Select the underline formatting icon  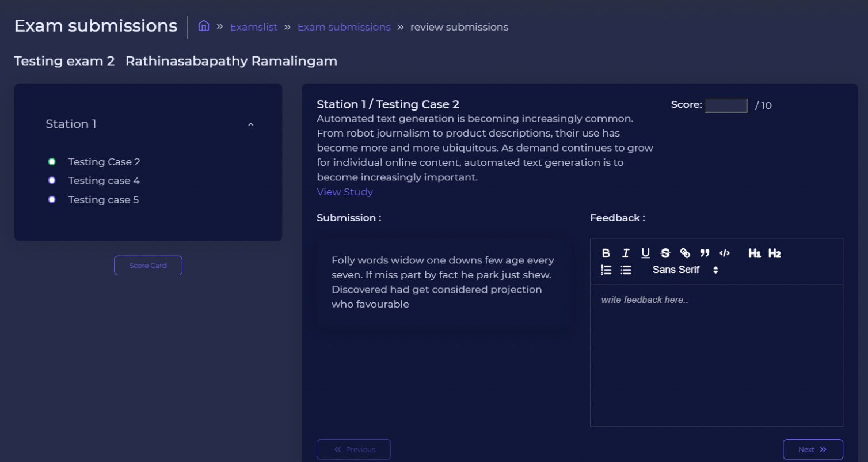645,252
